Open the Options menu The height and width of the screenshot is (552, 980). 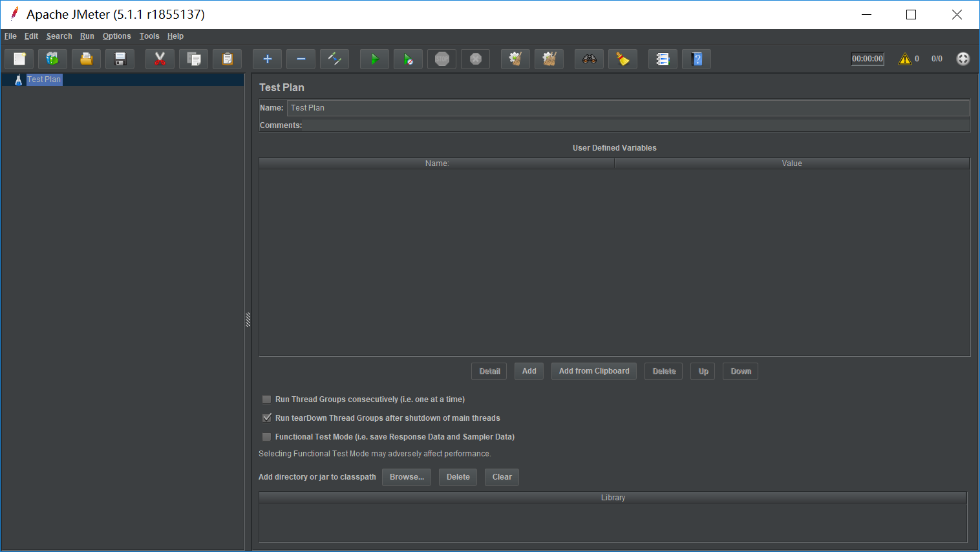click(117, 36)
